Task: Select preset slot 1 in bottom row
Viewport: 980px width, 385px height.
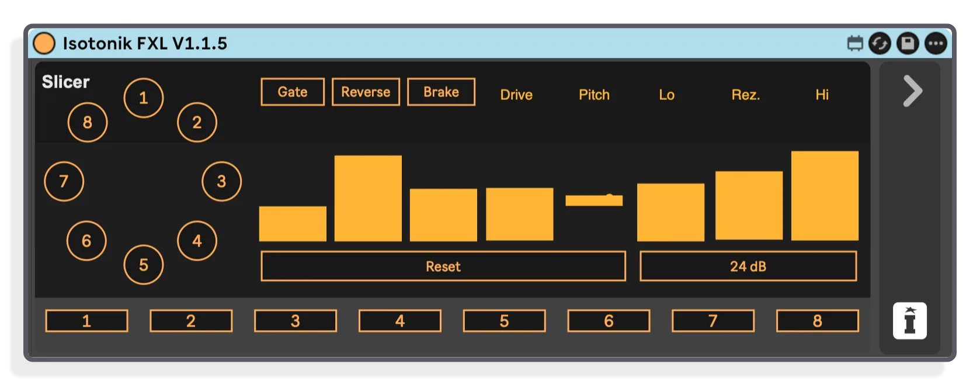Action: [x=86, y=321]
